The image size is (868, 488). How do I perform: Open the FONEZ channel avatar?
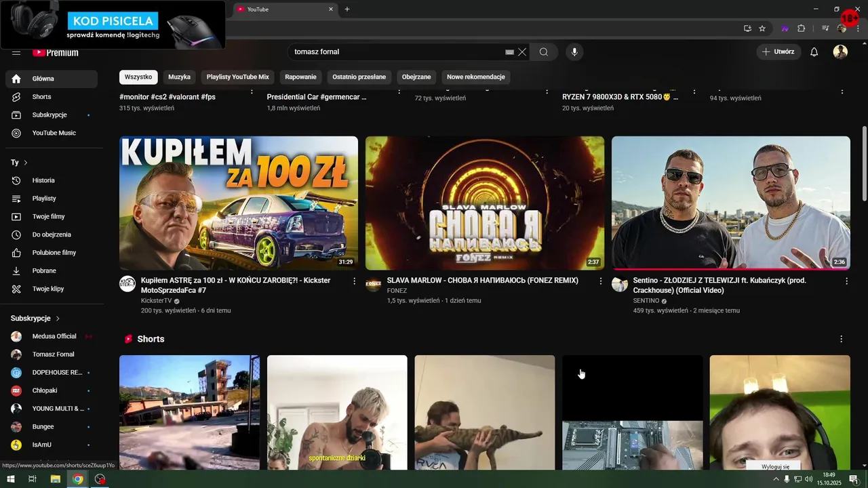[x=374, y=284]
